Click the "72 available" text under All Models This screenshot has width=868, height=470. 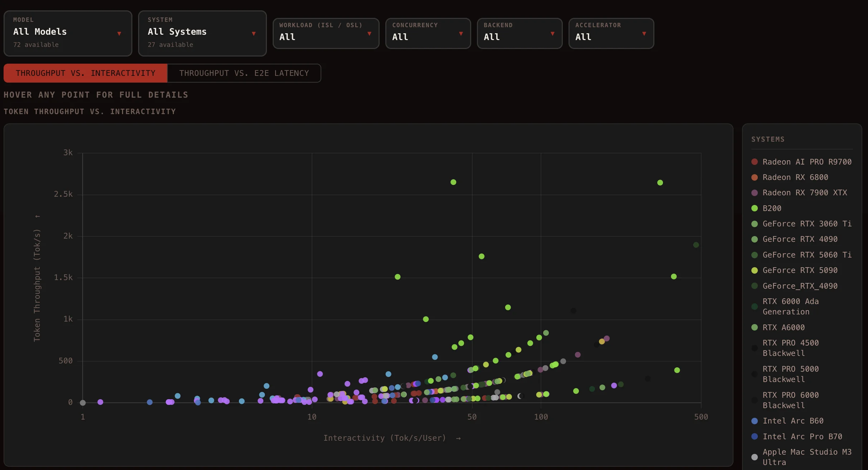(x=36, y=45)
